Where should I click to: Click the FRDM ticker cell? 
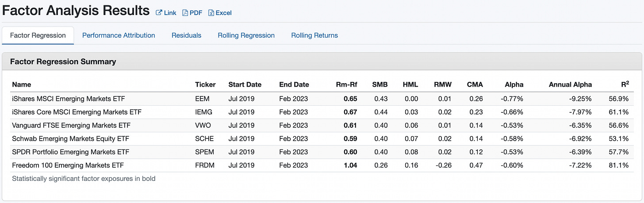205,165
